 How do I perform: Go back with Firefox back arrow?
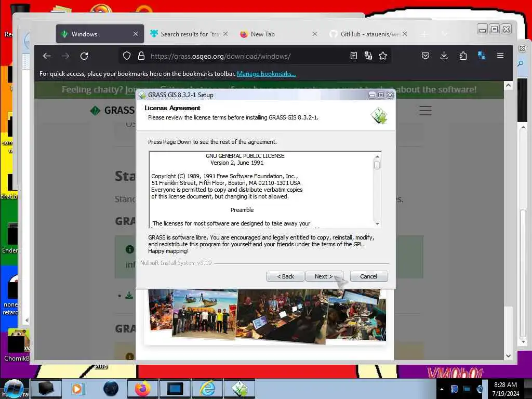[47, 56]
